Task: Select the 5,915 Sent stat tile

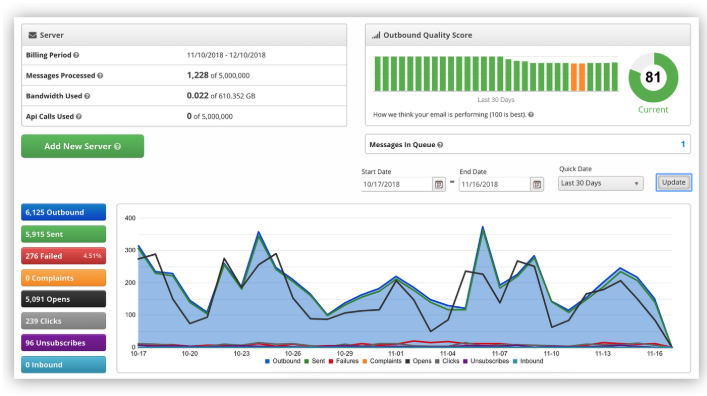Action: 64,234
